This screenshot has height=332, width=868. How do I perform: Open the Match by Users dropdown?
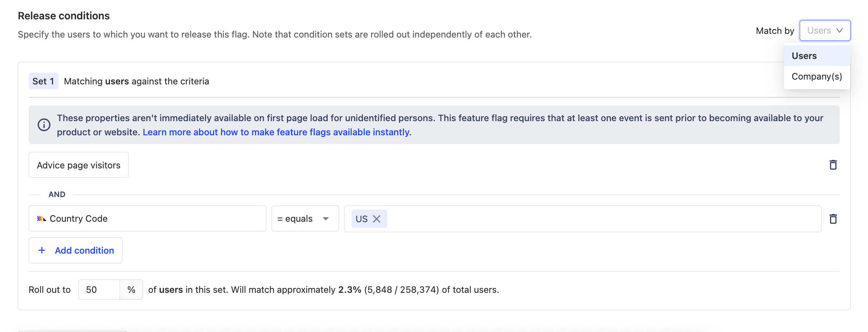pyautogui.click(x=825, y=30)
